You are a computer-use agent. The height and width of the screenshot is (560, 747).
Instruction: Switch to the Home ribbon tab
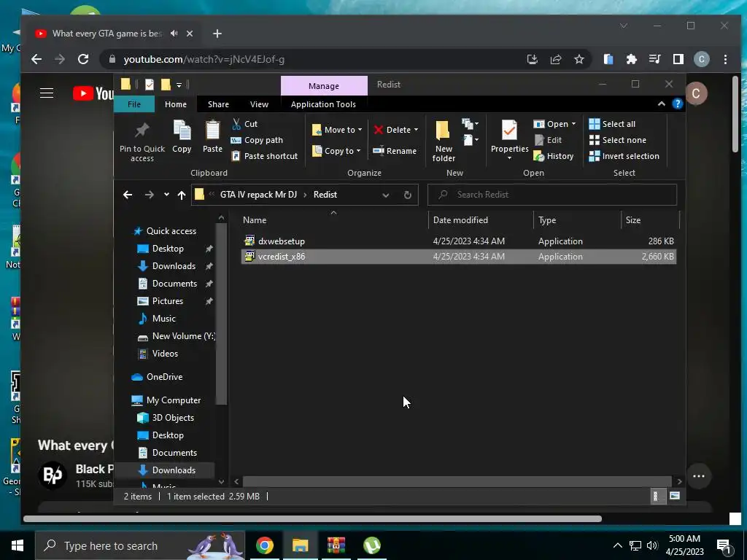[x=176, y=104]
